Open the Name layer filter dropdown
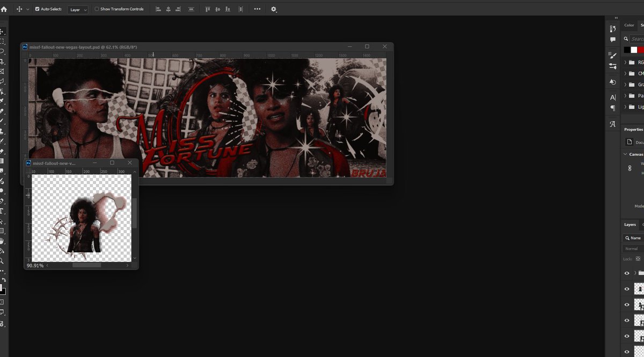Viewport: 644px width, 357px height. tap(633, 237)
